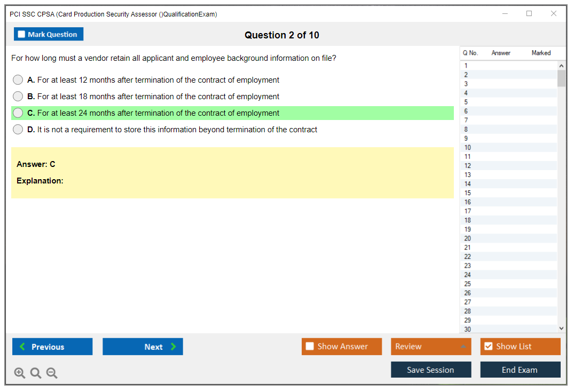Viewport: 574px width, 392px height.
Task: Uncheck the Show List checkbox
Action: (488, 347)
